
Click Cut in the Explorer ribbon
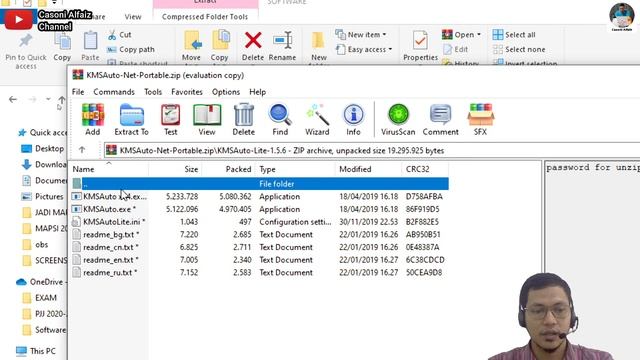click(119, 35)
